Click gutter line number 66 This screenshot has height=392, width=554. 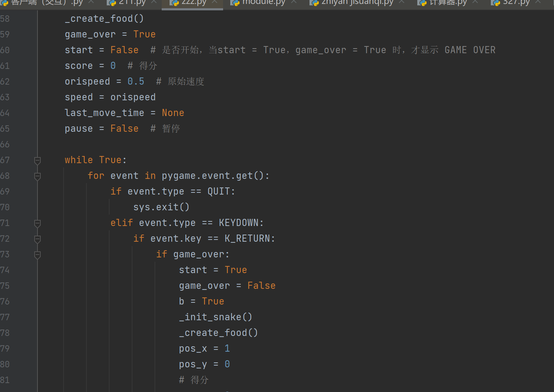5,144
